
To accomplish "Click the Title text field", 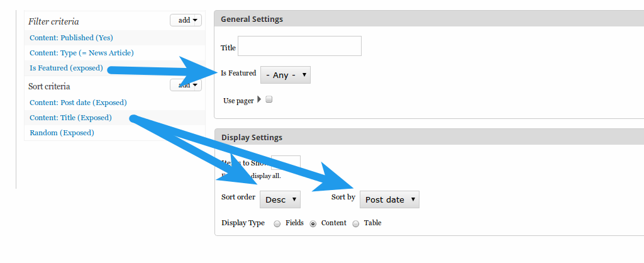I will [299, 46].
